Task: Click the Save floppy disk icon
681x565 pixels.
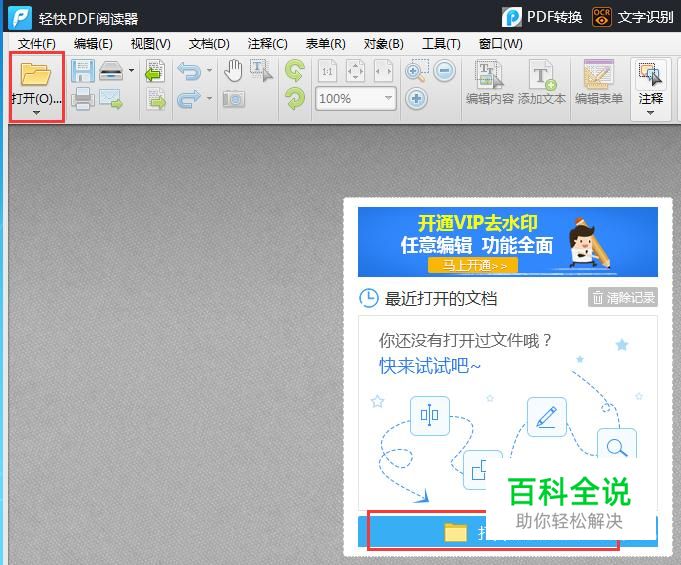Action: click(x=83, y=71)
